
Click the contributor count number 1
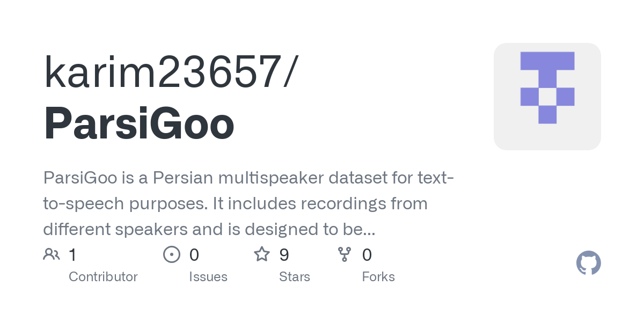point(72,254)
